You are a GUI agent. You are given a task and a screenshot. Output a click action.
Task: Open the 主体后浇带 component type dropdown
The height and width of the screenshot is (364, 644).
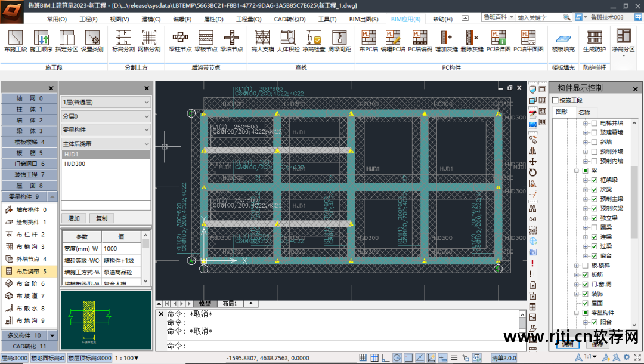pos(106,144)
